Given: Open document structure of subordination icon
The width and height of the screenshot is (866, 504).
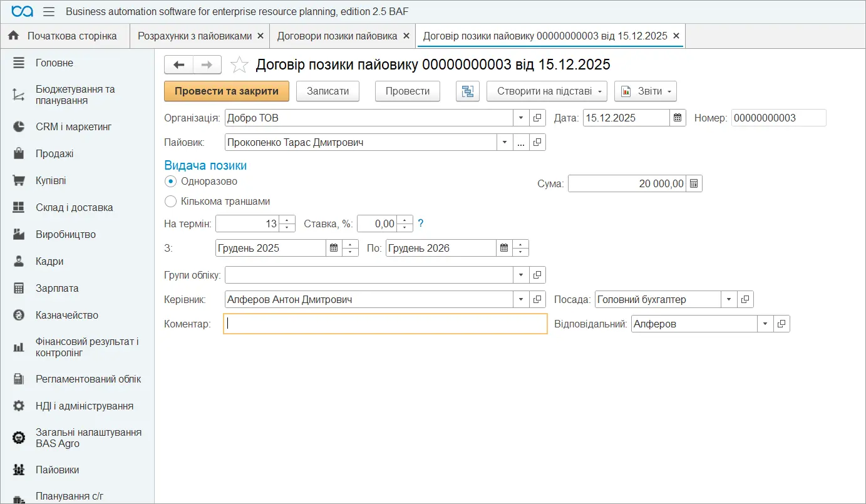Looking at the screenshot, I should 467,91.
